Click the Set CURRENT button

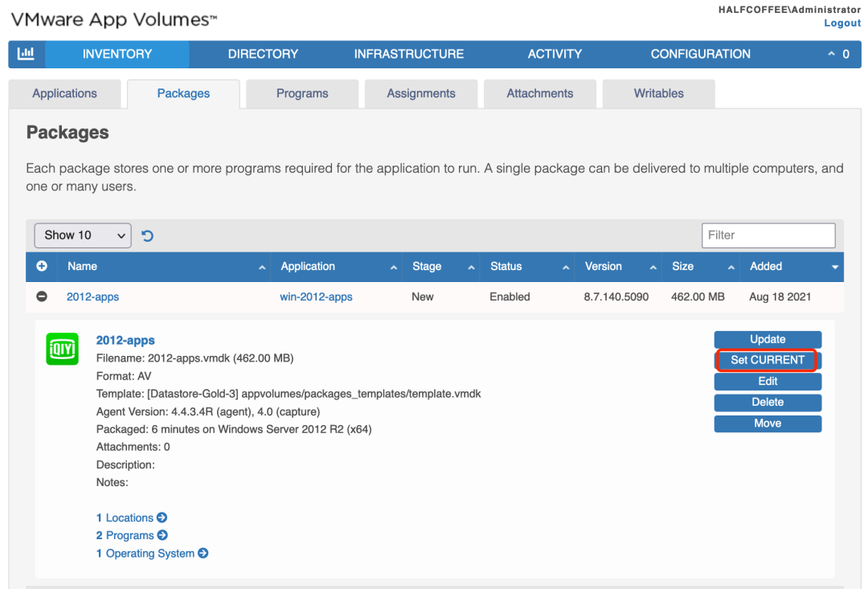[768, 360]
